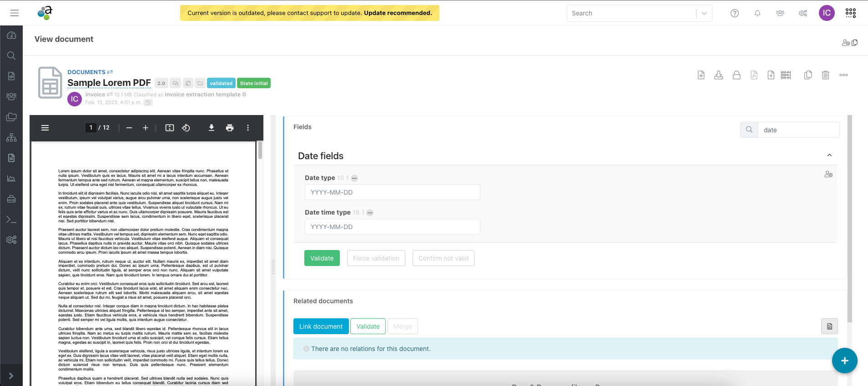Image resolution: width=868 pixels, height=386 pixels.
Task: Open notifications bell in top bar
Action: [757, 13]
